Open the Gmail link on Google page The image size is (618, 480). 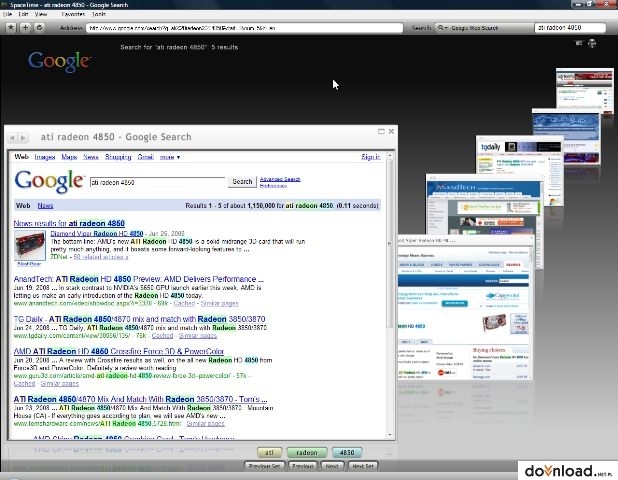coord(145,157)
